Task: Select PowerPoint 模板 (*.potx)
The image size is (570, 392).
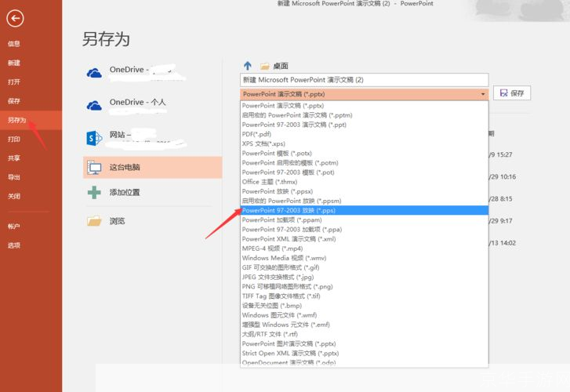Action: 365,154
